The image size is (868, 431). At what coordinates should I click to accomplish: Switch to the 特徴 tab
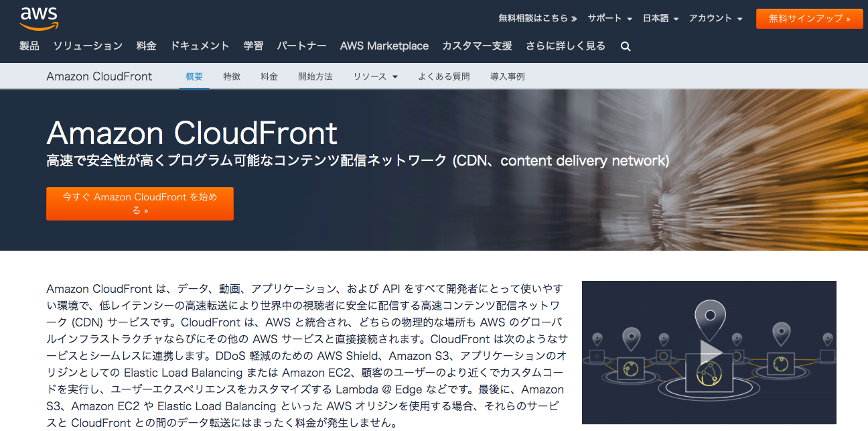(232, 76)
